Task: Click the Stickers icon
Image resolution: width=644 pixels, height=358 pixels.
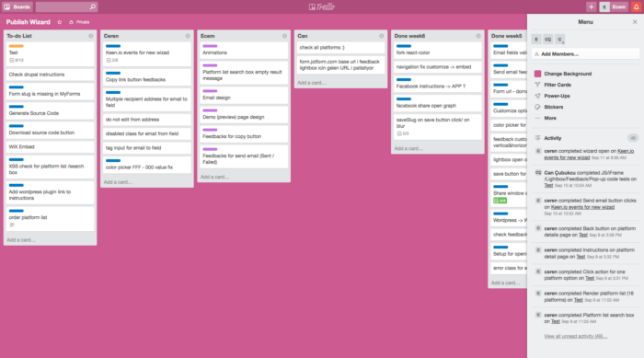Action: pyautogui.click(x=537, y=107)
